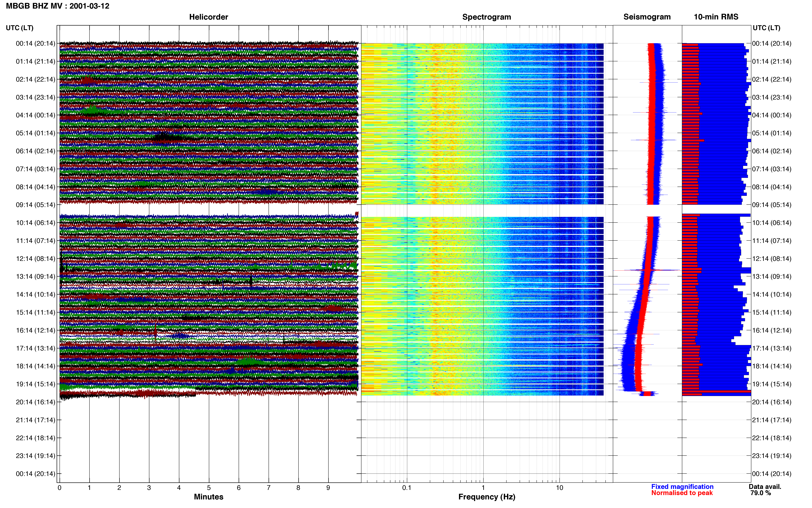Viewport: 812px width, 508px height.
Task: Click left time label 21:14 (17:14)
Action: tap(36, 420)
